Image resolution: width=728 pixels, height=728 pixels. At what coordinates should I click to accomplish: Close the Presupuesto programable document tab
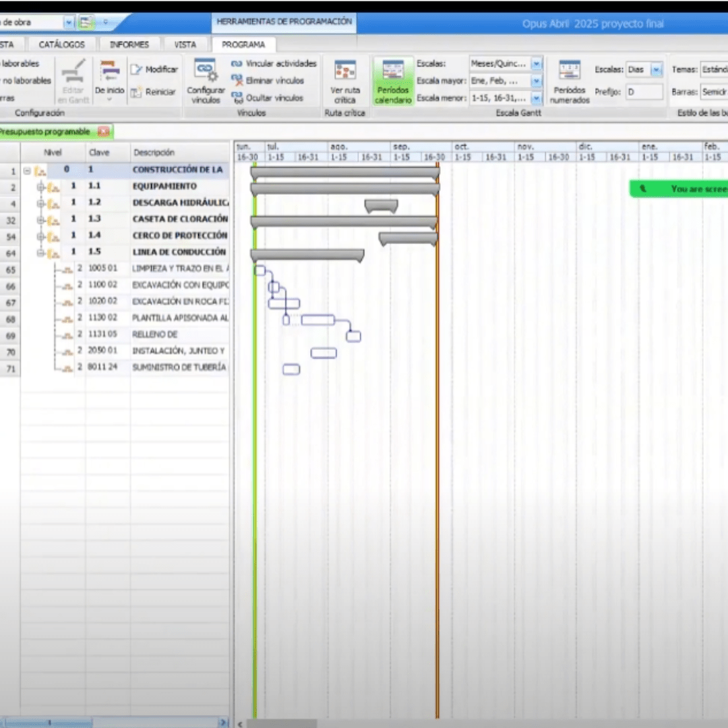click(103, 131)
